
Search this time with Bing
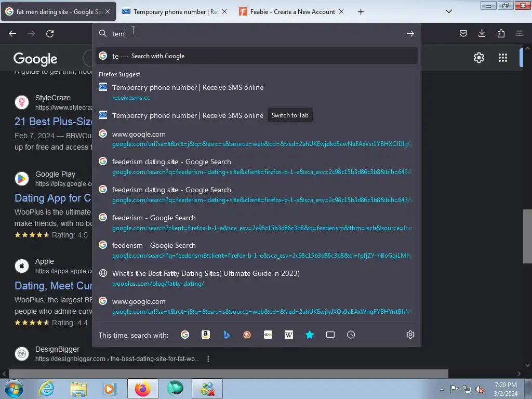click(227, 335)
